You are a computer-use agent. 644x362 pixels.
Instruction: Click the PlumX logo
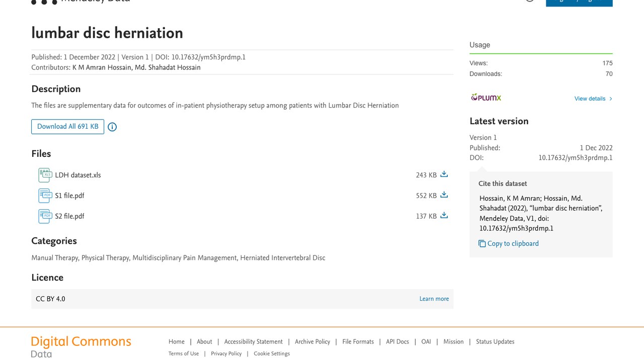tap(486, 98)
